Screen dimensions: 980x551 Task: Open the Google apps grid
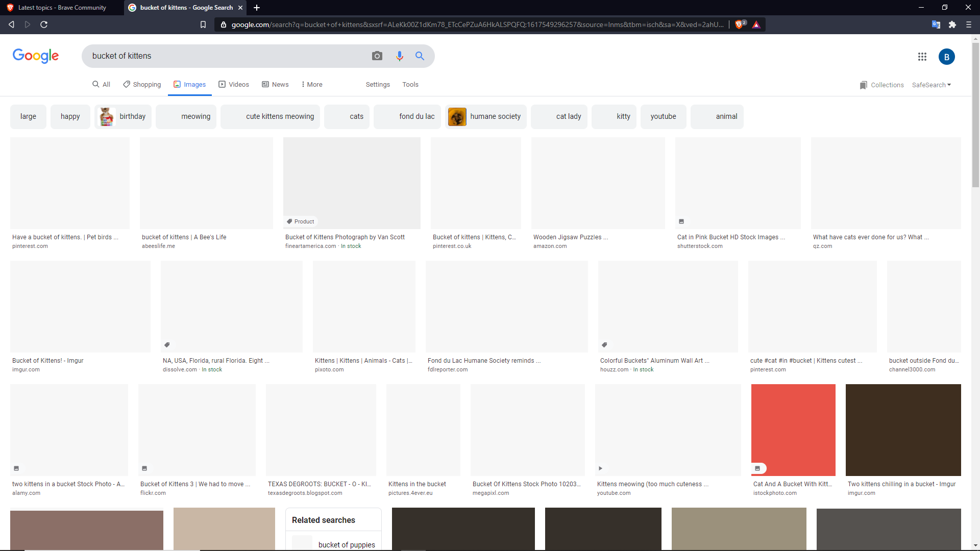point(922,57)
